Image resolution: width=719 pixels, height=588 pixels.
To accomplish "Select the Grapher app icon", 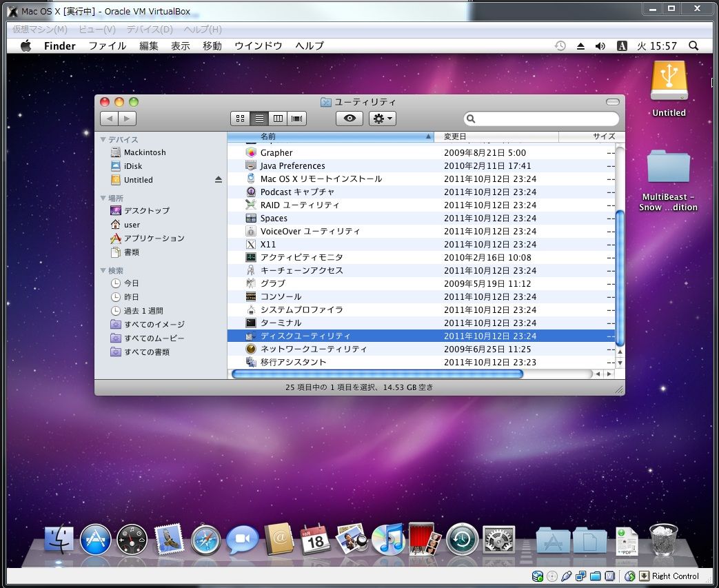I will [251, 152].
